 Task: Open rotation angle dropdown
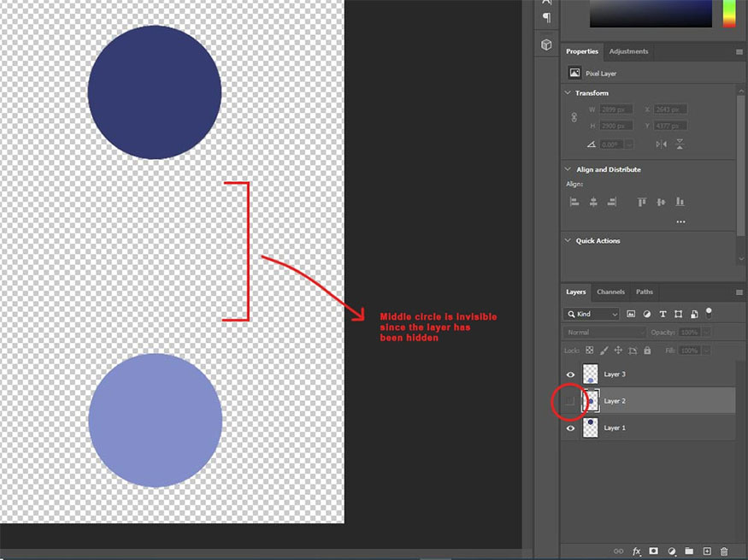(629, 144)
